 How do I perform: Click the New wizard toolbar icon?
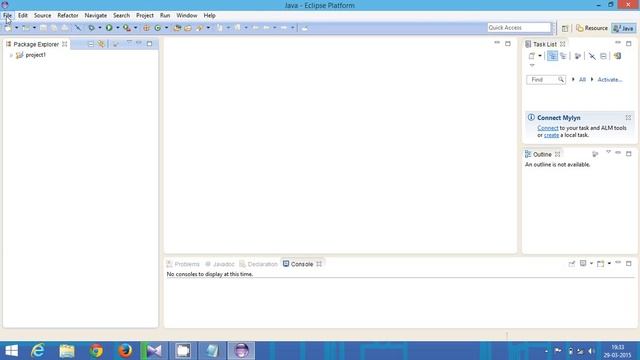point(8,28)
